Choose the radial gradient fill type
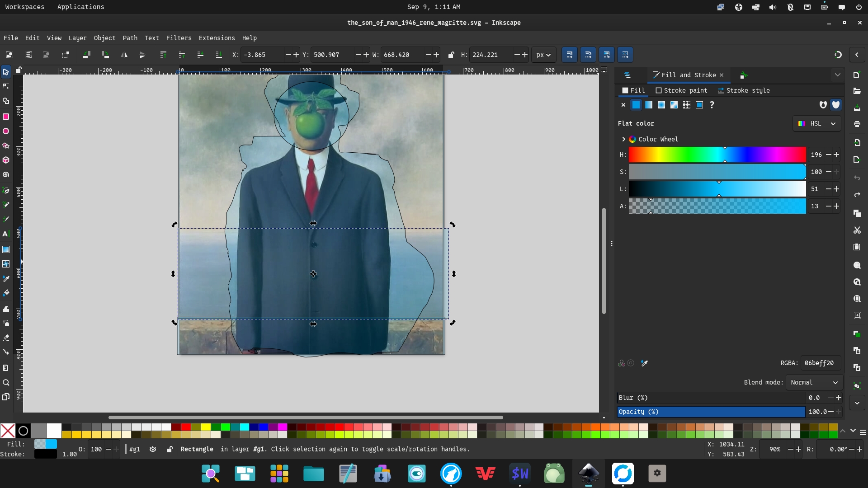Screen dimensions: 868x488 [661, 105]
